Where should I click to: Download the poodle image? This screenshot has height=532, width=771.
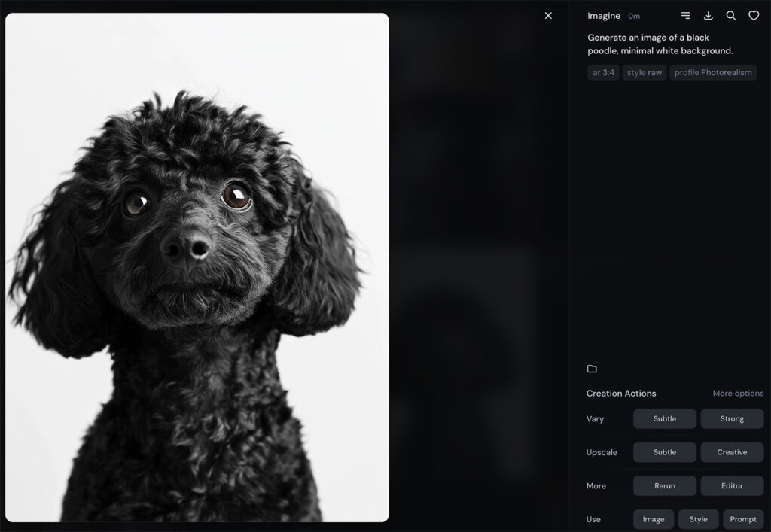click(708, 16)
